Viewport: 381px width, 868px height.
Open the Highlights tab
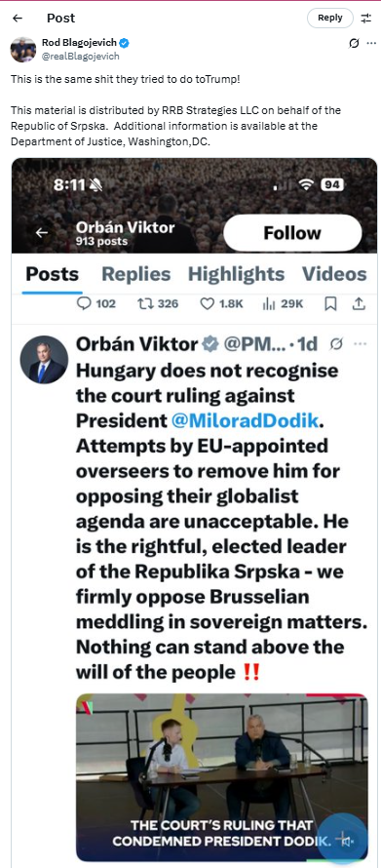tap(236, 274)
